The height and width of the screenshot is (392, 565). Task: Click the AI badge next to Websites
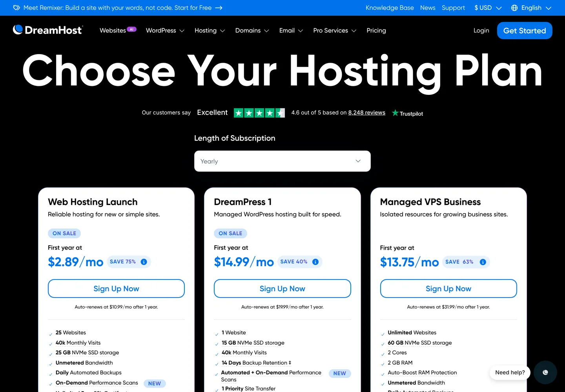pos(132,29)
